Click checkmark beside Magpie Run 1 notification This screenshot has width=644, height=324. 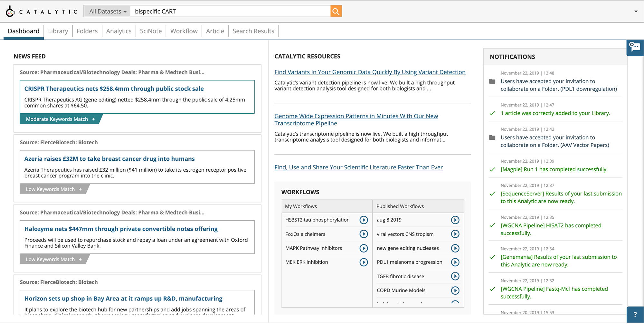click(492, 169)
